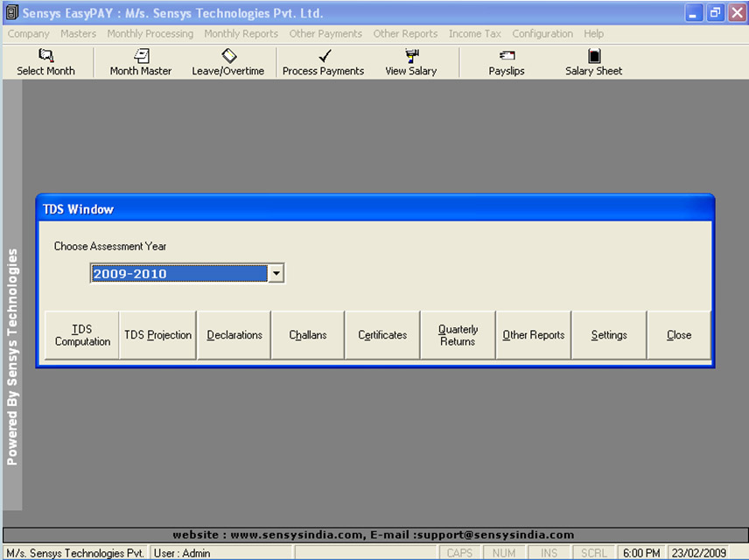Open the Other Payments menu
The width and height of the screenshot is (749, 560).
325,34
